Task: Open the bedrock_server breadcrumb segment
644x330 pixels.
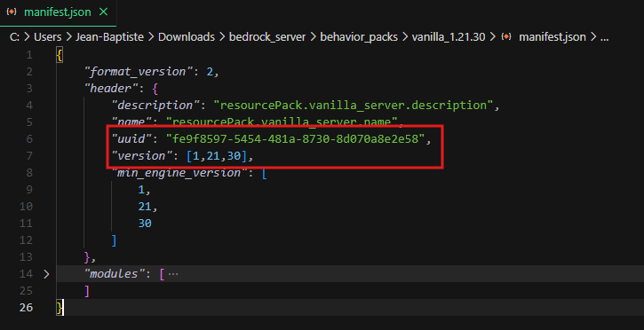Action: 267,37
